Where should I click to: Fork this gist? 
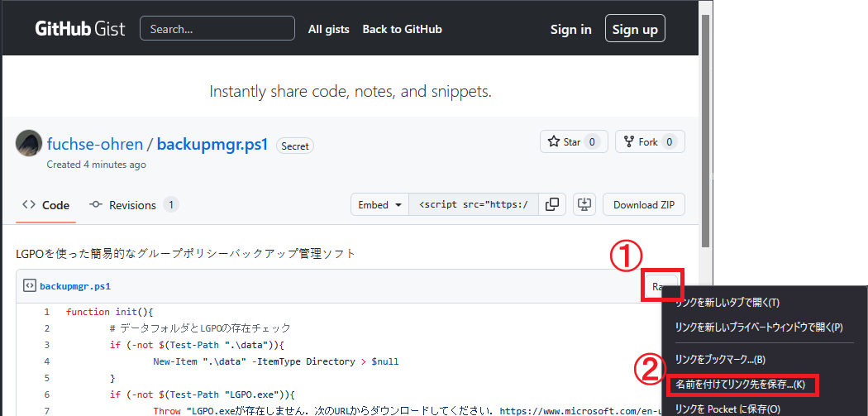pos(650,142)
